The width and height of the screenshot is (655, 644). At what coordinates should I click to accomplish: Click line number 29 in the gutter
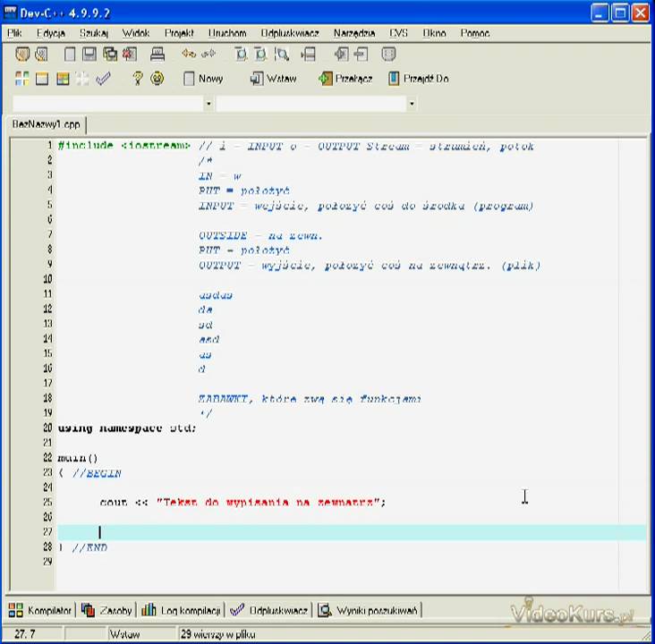(x=47, y=562)
